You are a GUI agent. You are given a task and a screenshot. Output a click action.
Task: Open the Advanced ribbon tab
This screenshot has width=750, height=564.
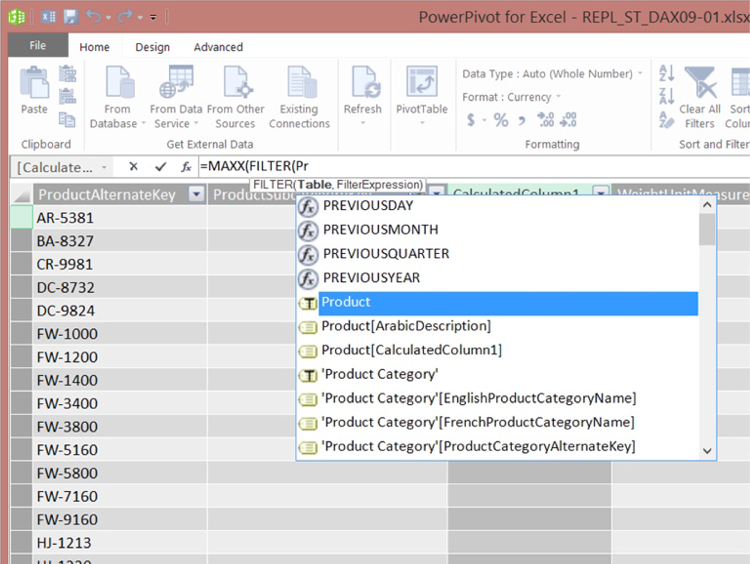(x=218, y=47)
